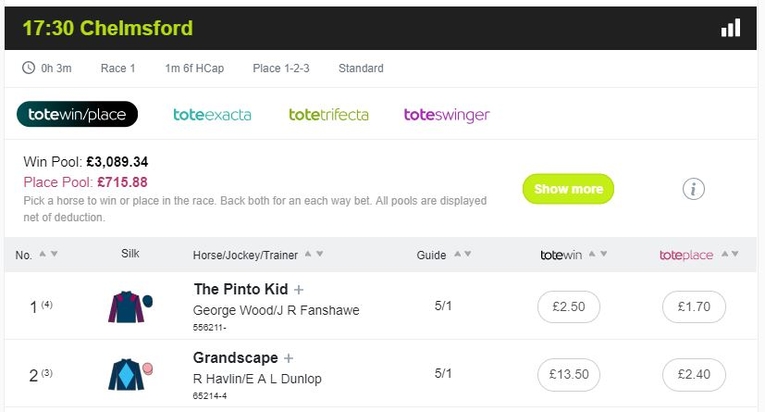
Task: Open the bar chart statistics icon
Action: click(x=731, y=28)
